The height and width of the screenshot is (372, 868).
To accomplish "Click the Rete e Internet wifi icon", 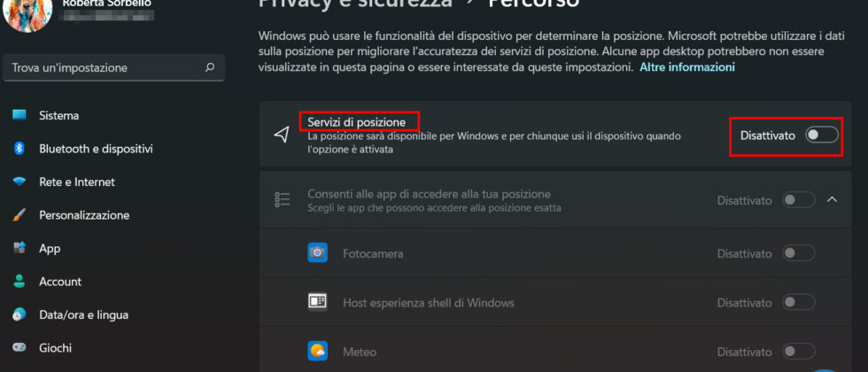I will point(19,182).
